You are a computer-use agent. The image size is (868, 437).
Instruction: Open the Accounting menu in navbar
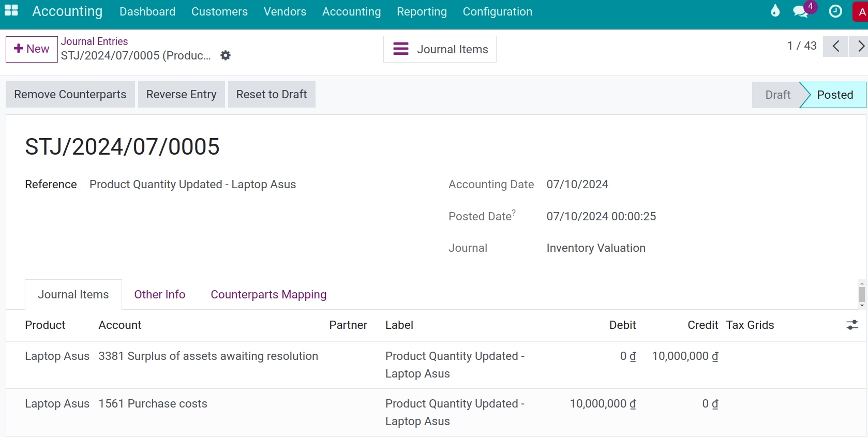352,11
